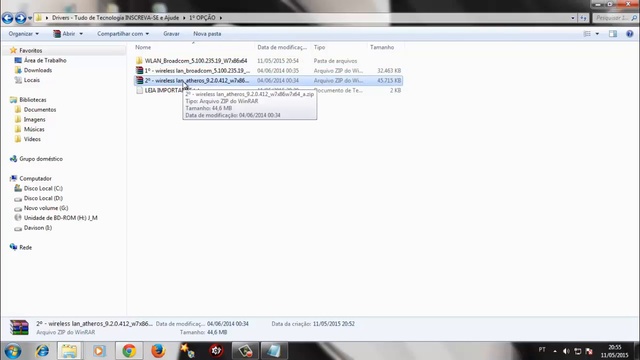Open the Windows Start button
640x360 pixels.
(13, 351)
